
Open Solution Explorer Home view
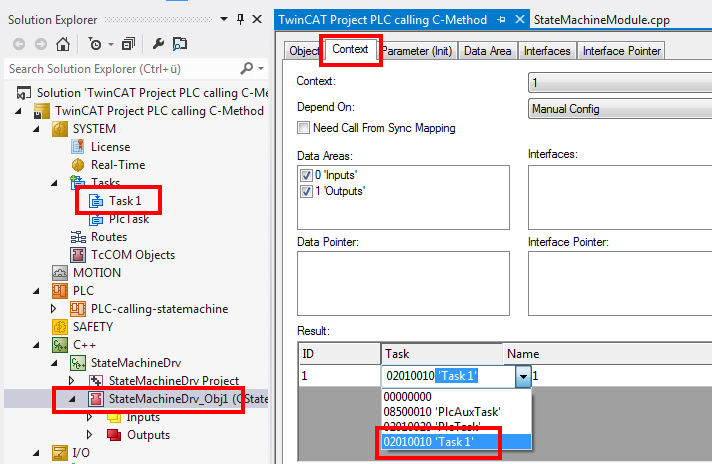coord(63,44)
